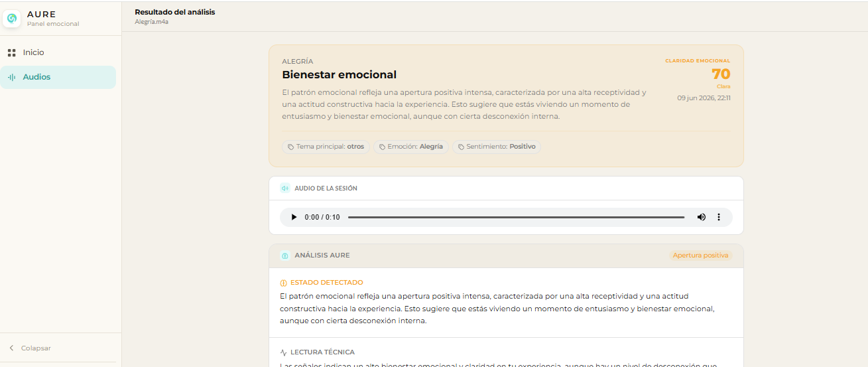Image resolution: width=868 pixels, height=367 pixels.
Task: Open the Audios section in sidebar
Action: (58, 77)
